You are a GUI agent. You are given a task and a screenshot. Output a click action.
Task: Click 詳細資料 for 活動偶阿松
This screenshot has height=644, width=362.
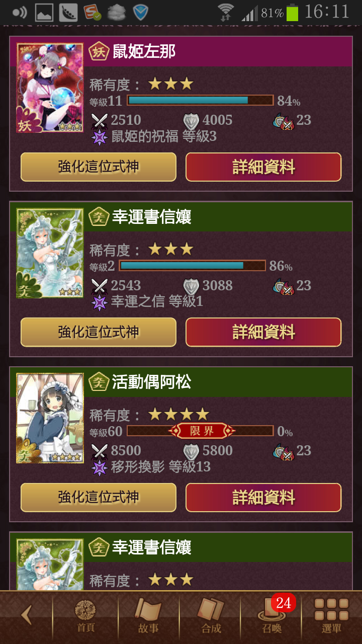[263, 497]
